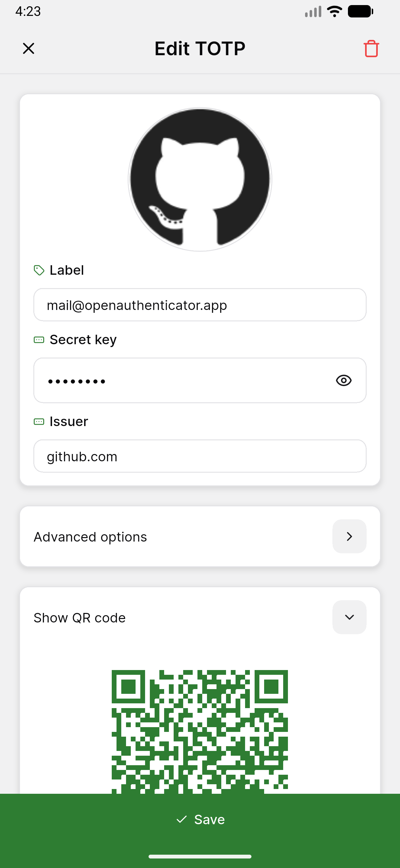This screenshot has height=868, width=400.
Task: Tap the GitHub logo avatar
Action: 200,179
